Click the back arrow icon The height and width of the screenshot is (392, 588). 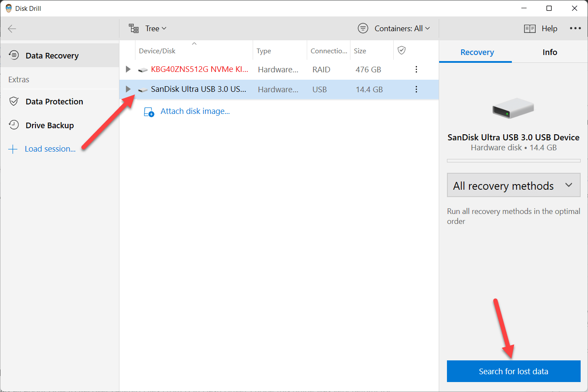(12, 29)
